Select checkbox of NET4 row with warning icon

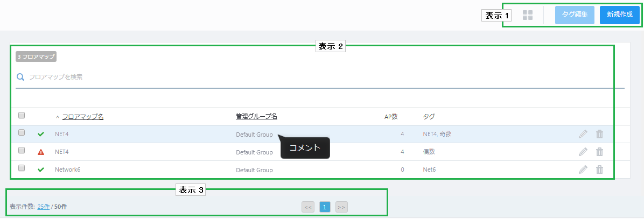click(x=22, y=150)
